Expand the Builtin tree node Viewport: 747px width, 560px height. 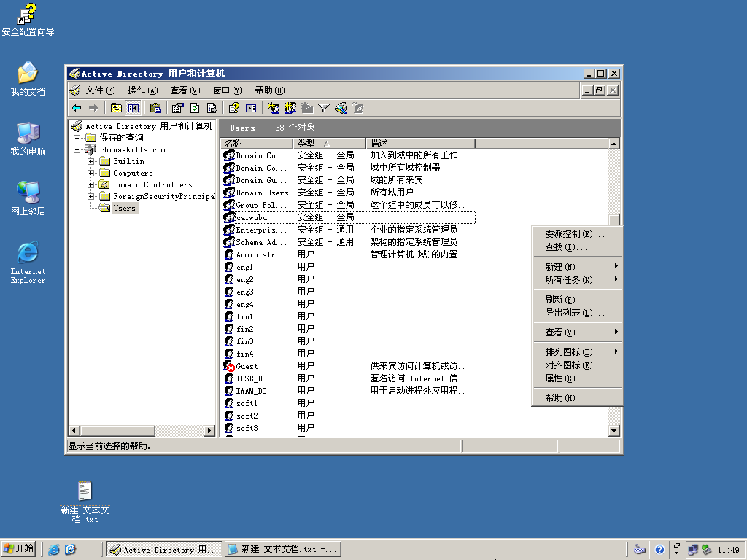point(90,161)
